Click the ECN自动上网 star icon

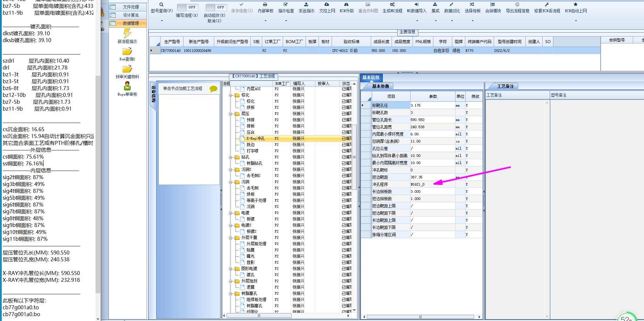pos(576,5)
